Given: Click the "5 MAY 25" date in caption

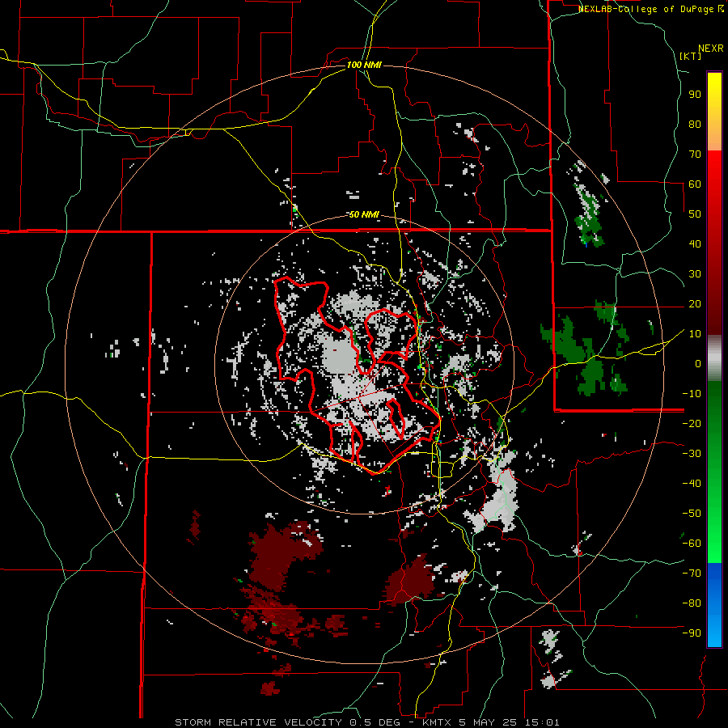Looking at the screenshot, I should pos(489,722).
